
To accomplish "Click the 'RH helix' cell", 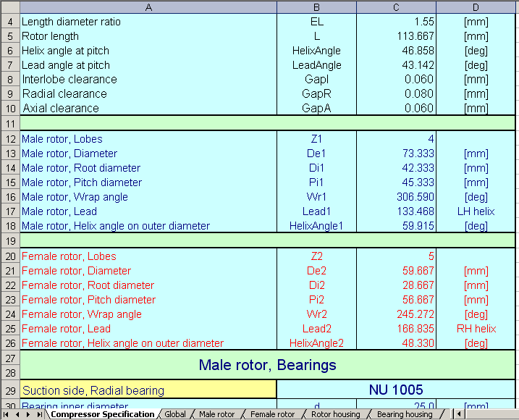I will [x=476, y=329].
